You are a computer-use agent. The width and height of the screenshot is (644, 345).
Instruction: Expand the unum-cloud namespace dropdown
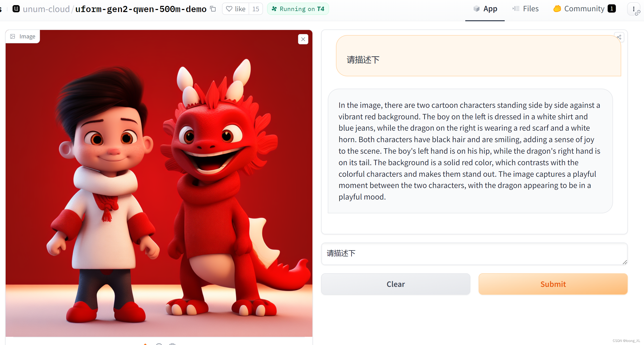coord(47,8)
